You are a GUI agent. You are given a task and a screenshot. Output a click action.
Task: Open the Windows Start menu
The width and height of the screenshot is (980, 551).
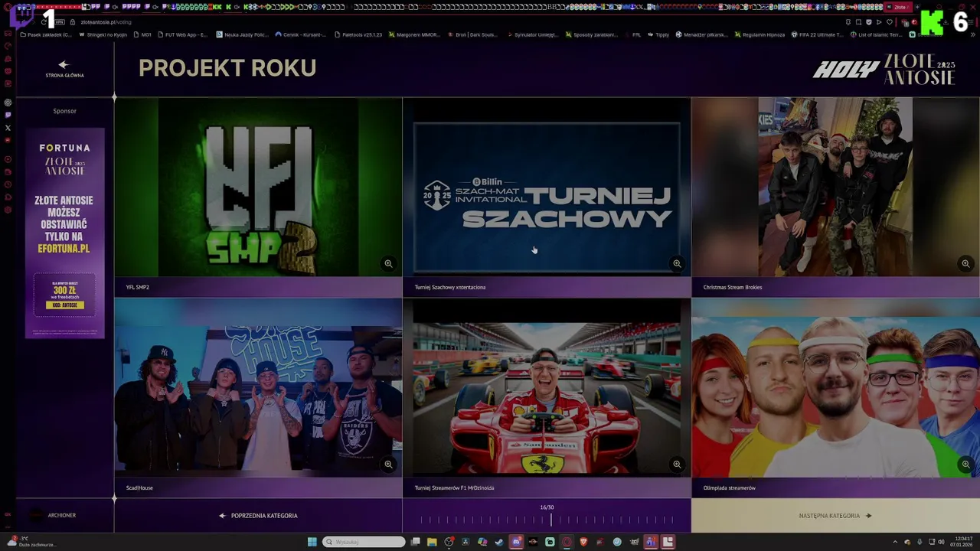point(312,542)
